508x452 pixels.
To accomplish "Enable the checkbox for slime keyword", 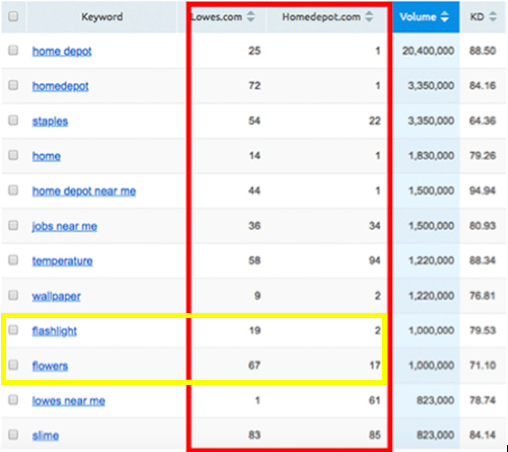I will click(x=13, y=434).
